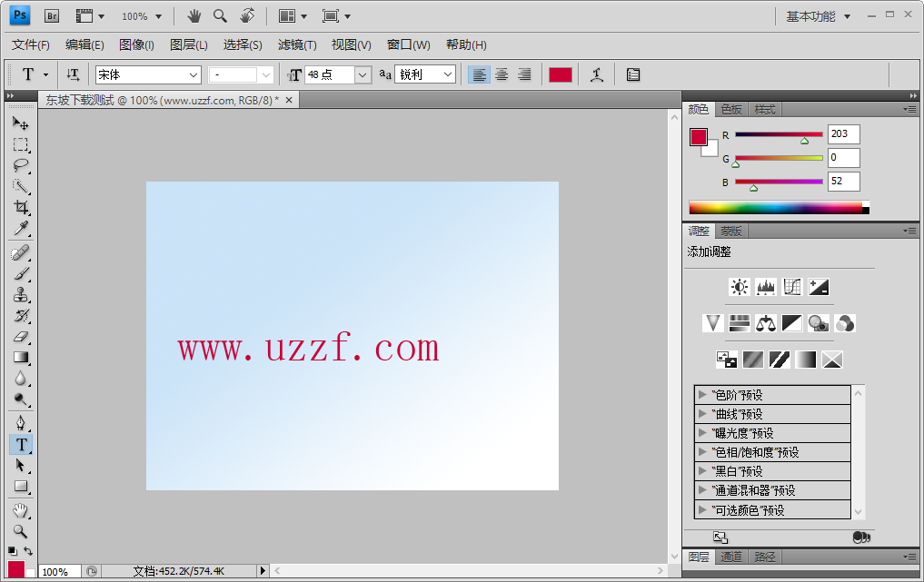Choose the Eraser tool
The height and width of the screenshot is (582, 924).
coord(20,336)
